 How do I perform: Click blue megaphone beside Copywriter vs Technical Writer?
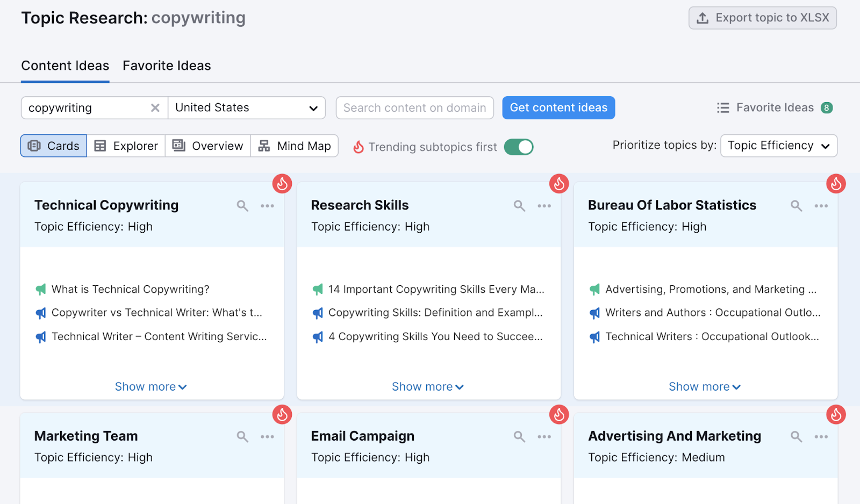click(41, 313)
